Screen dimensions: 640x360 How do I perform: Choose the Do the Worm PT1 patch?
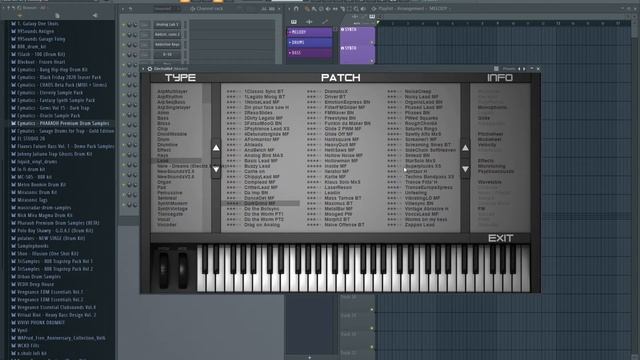264,214
